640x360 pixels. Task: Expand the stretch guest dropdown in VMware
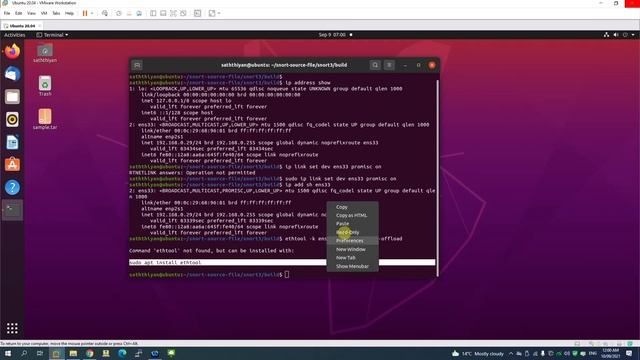click(219, 13)
